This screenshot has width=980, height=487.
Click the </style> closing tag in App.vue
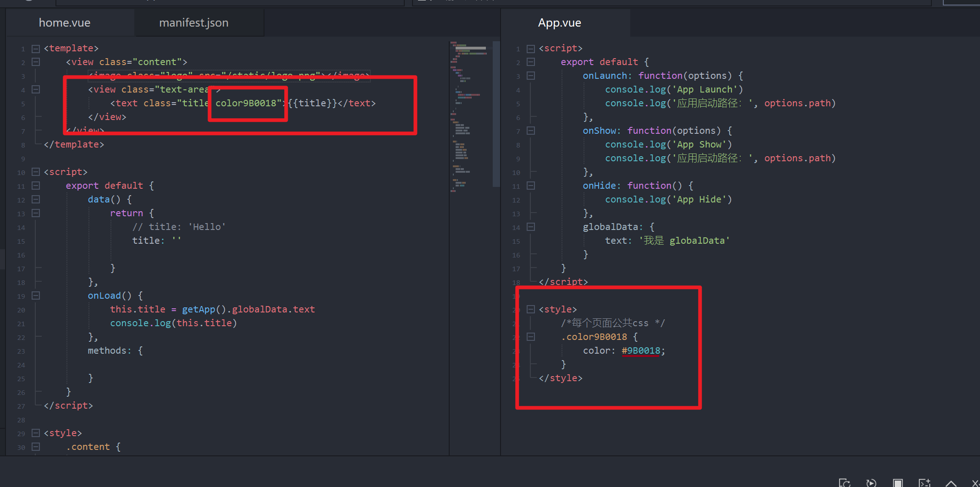click(x=561, y=378)
